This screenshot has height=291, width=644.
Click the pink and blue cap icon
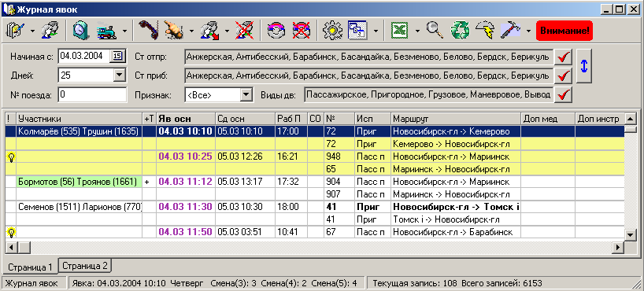pyautogui.click(x=276, y=31)
